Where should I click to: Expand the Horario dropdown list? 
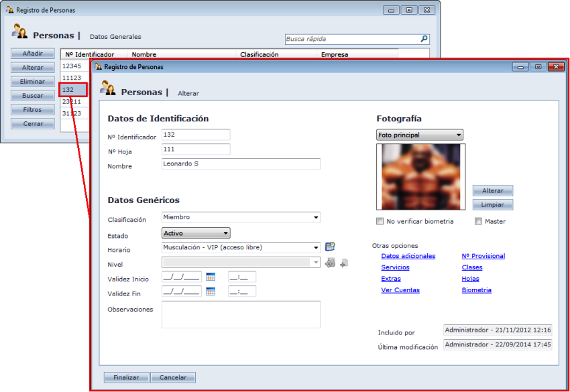coord(316,247)
